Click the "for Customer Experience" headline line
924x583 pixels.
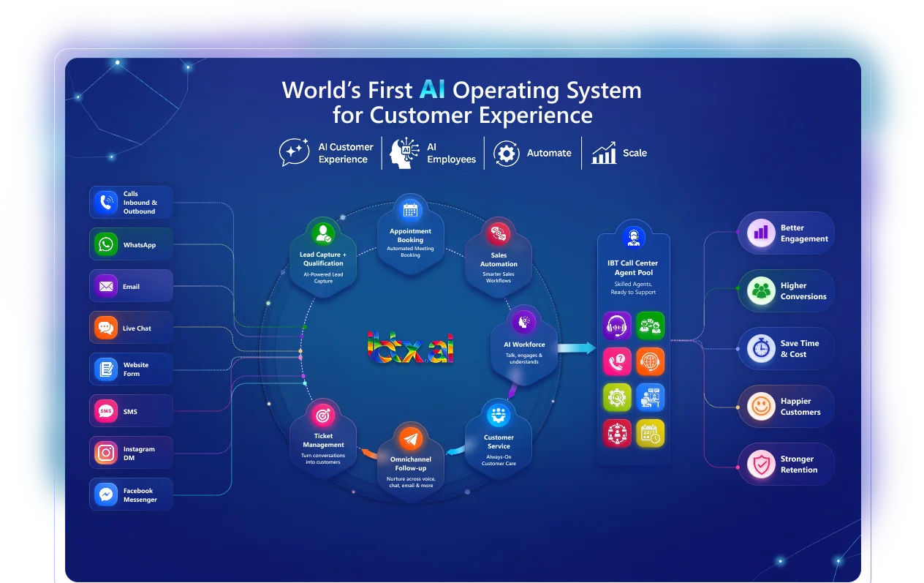pos(462,115)
